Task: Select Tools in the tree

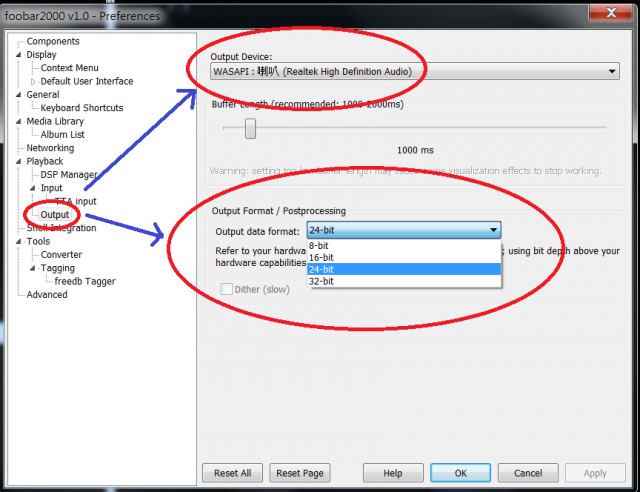Action: coord(38,241)
